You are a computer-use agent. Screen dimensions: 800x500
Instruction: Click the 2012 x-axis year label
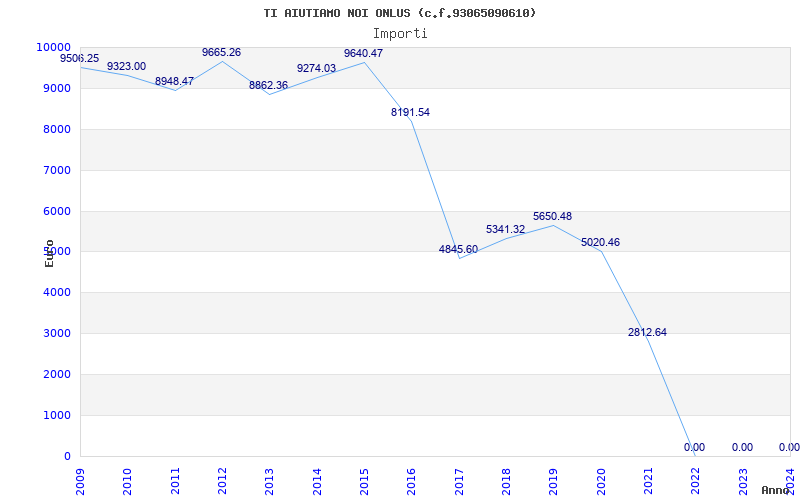222,482
